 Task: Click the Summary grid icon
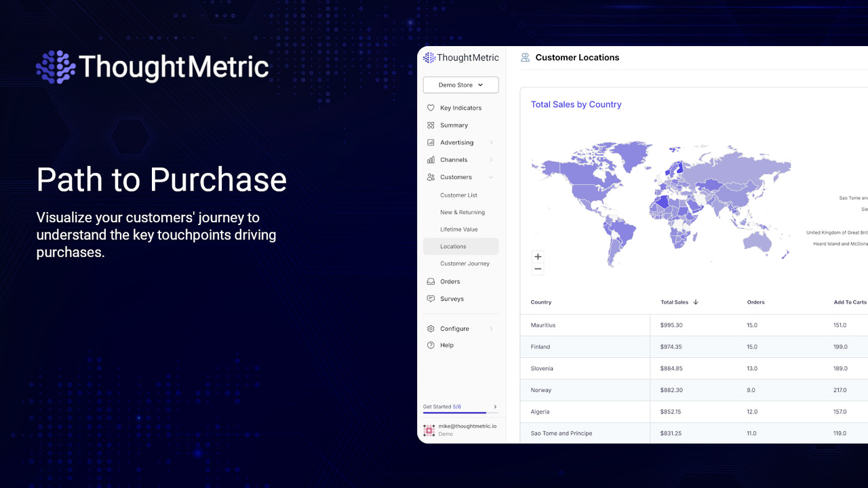click(431, 125)
